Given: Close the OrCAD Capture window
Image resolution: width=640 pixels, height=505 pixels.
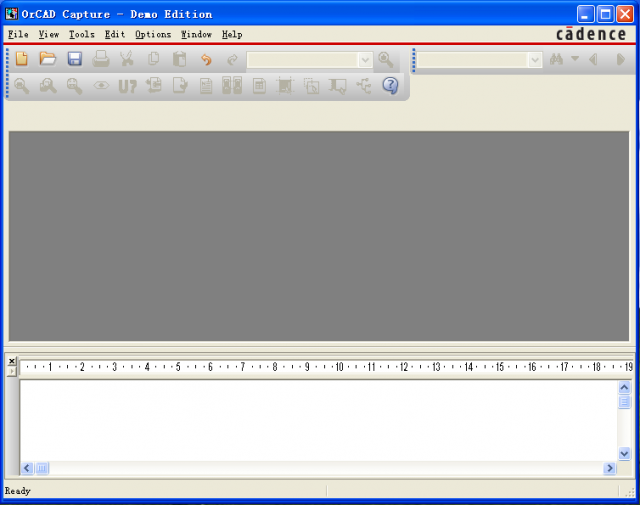Looking at the screenshot, I should (625, 14).
